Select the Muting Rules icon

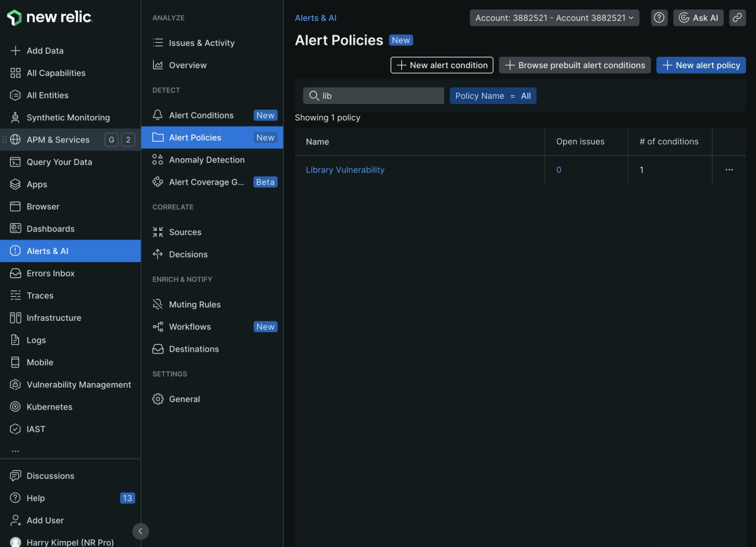coord(157,304)
